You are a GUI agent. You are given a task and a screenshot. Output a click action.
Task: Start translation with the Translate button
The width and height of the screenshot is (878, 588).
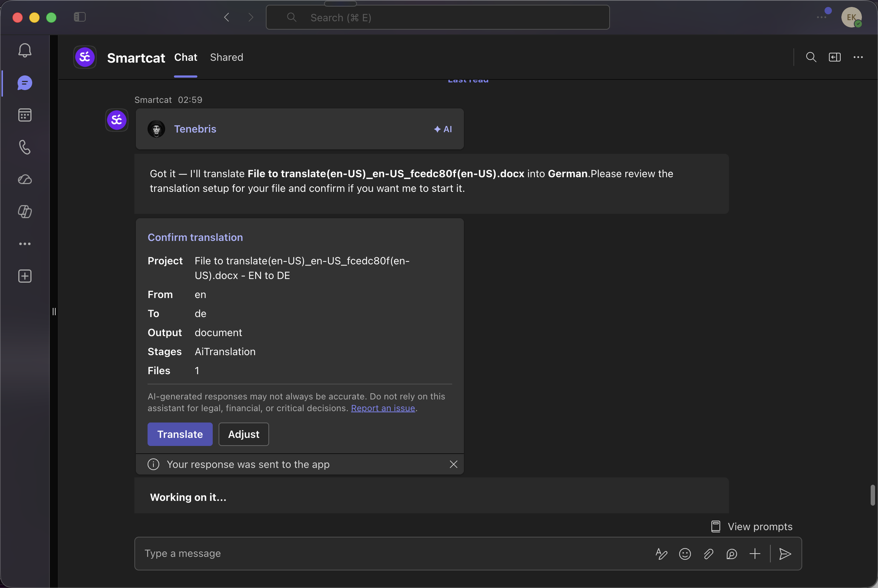tap(180, 434)
